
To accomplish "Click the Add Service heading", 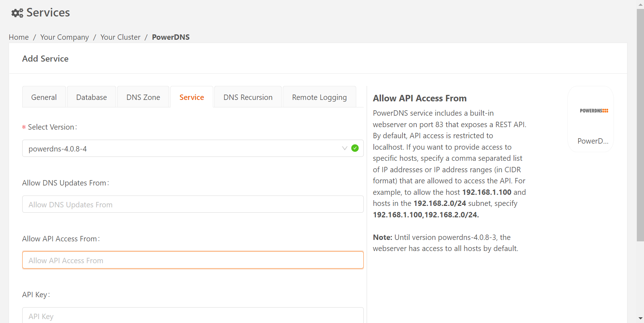I will (x=45, y=59).
